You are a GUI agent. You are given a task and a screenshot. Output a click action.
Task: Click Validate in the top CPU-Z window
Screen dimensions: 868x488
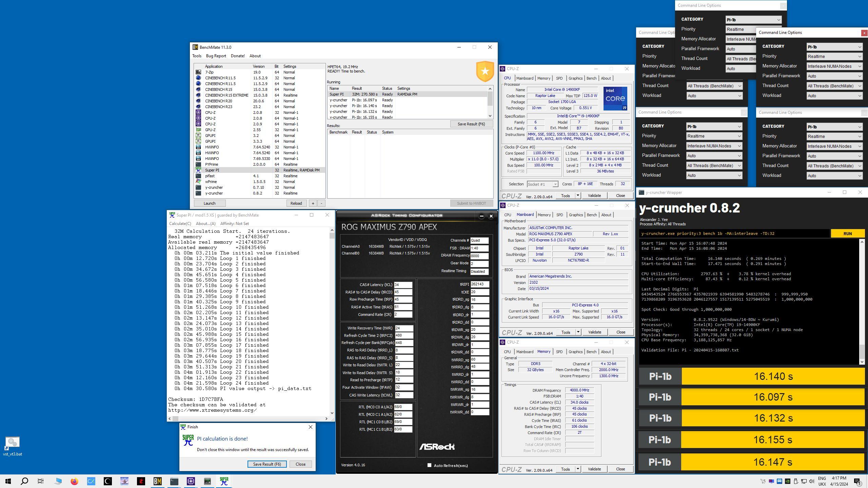[594, 196]
